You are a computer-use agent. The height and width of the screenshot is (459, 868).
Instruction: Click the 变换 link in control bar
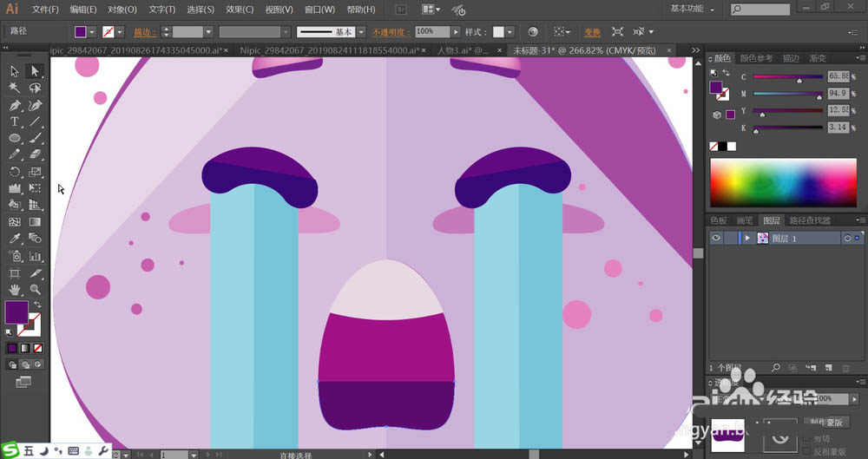point(591,31)
